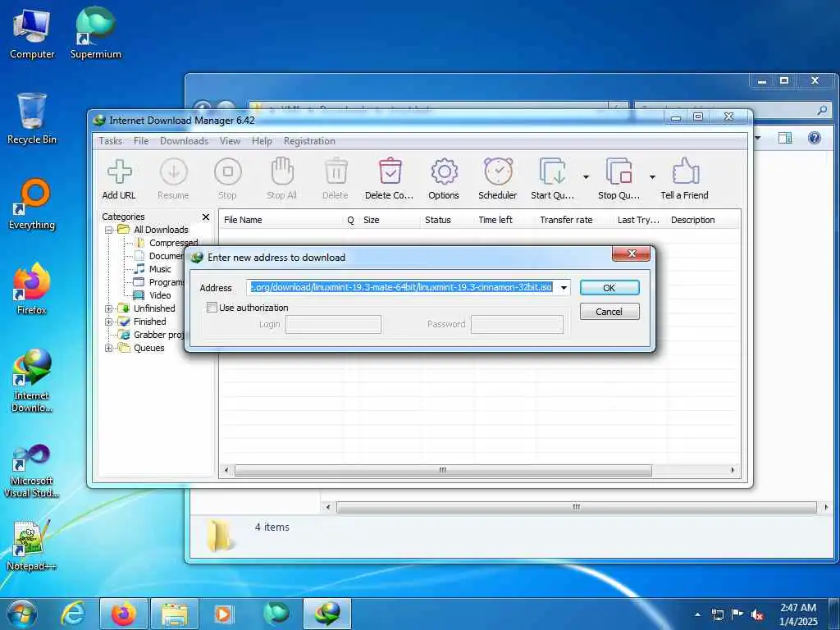840x630 pixels.
Task: Click the IDM list scroll right arrow
Action: 733,470
